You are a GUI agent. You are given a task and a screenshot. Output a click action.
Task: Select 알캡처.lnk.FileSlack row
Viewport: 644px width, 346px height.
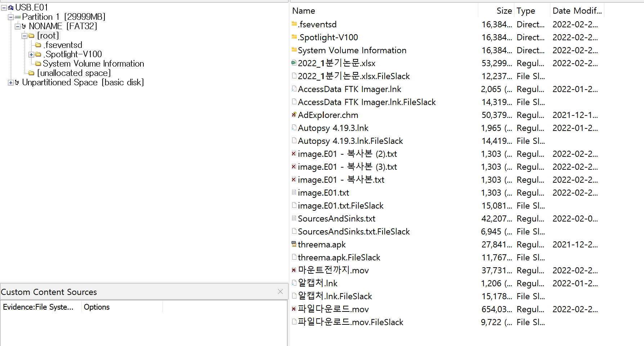[x=447, y=296]
